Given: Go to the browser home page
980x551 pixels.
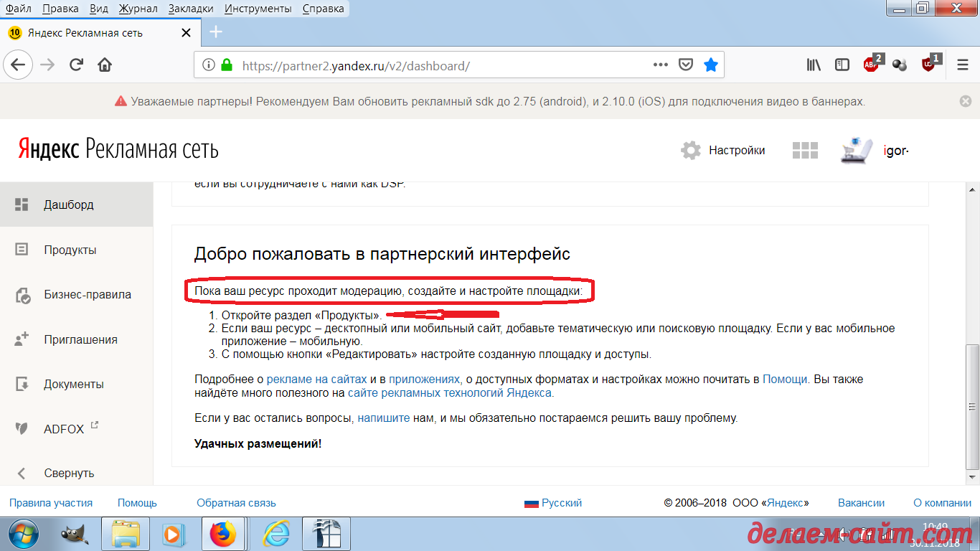Looking at the screenshot, I should 105,65.
